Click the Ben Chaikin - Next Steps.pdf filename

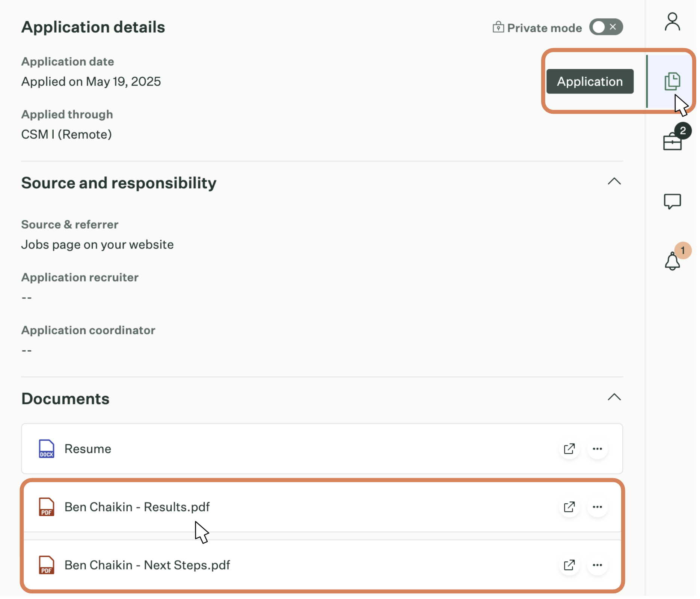[147, 565]
